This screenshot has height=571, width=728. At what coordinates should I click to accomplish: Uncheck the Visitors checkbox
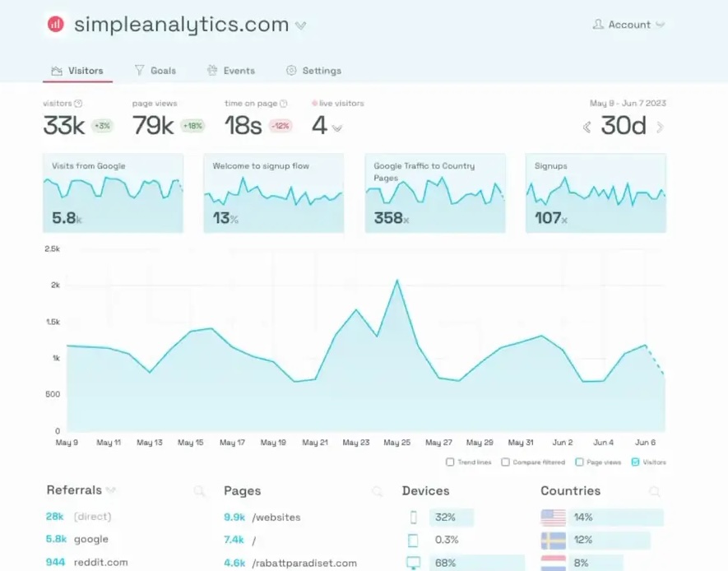point(636,462)
